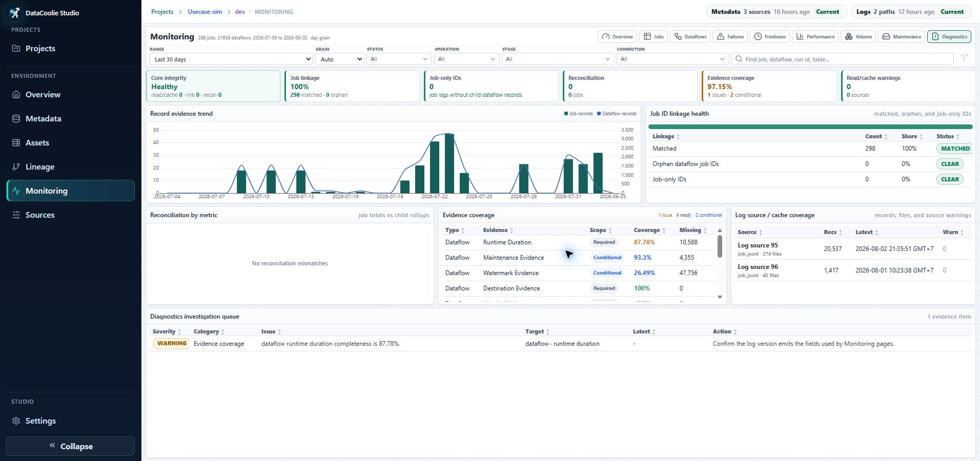The image size is (980, 461).
Task: Sort evidence coverage table by Type
Action: 455,230
